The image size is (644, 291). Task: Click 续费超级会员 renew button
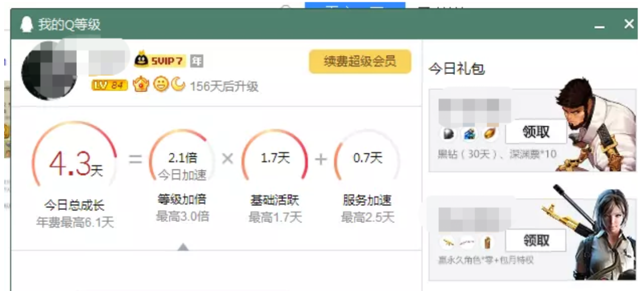(x=360, y=61)
